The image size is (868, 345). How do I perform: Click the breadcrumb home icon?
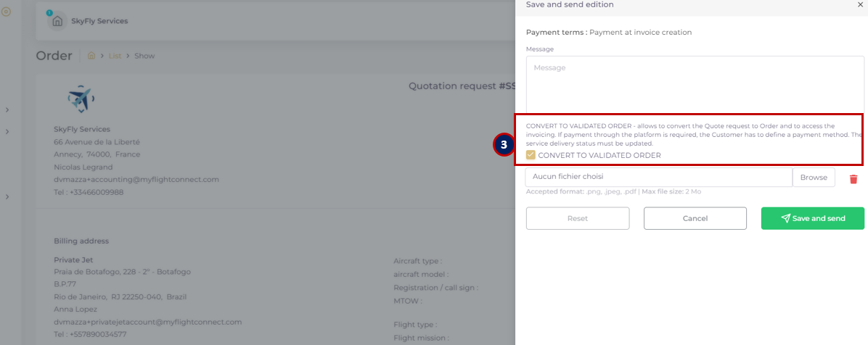[91, 56]
